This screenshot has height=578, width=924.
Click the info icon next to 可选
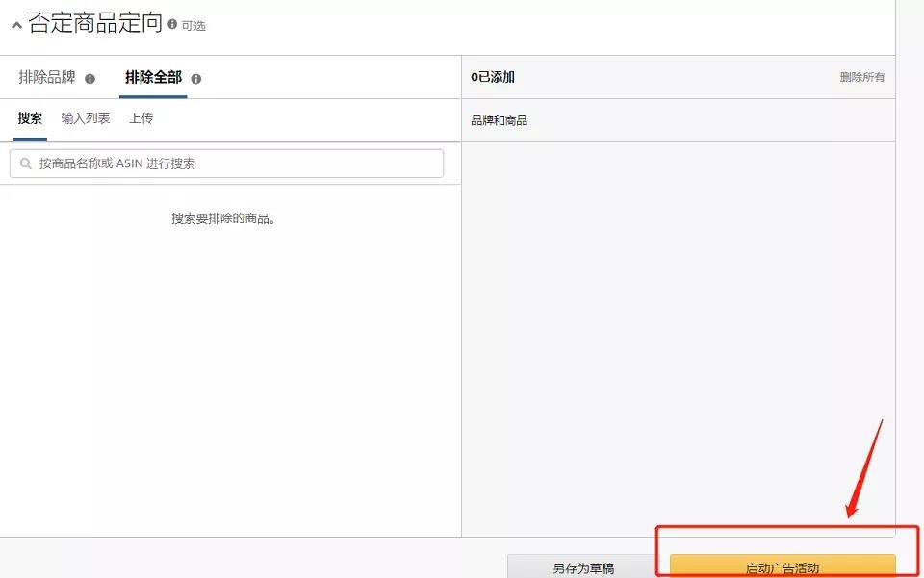172,24
